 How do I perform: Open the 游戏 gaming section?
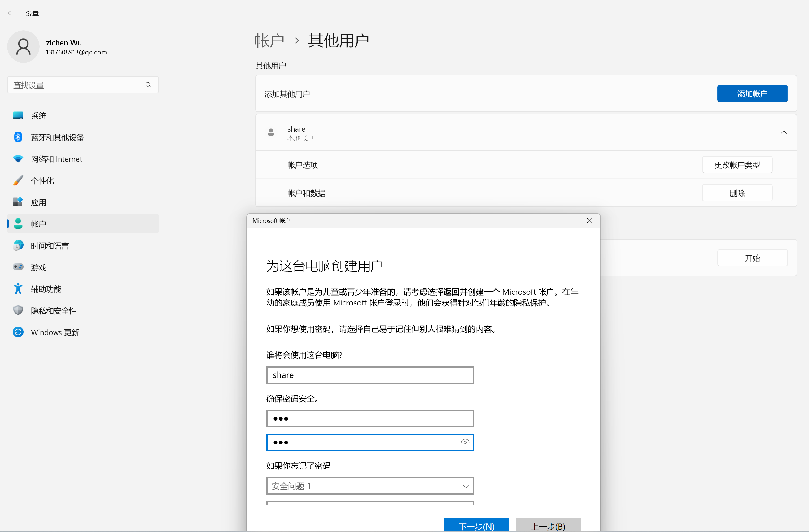(x=38, y=267)
